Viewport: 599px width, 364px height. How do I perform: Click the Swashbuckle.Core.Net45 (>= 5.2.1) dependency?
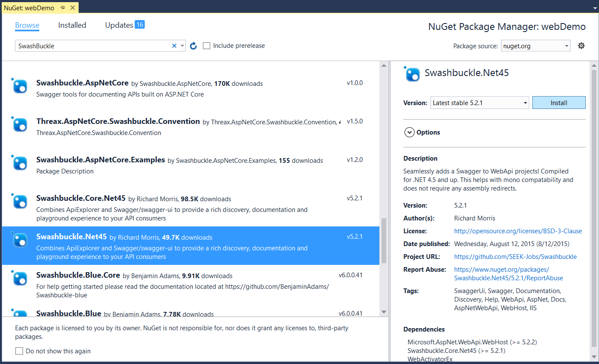(456, 351)
